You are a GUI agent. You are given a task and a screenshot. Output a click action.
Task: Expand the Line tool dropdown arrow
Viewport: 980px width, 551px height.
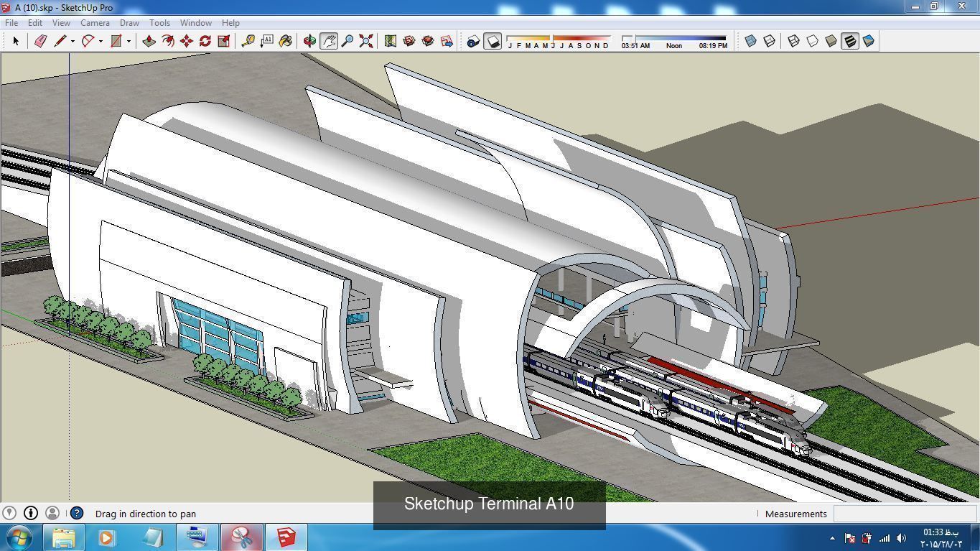73,41
